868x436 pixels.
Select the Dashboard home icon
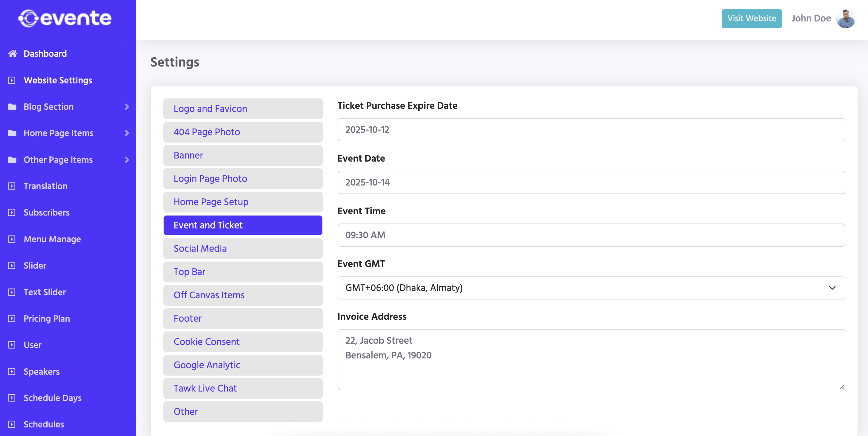pyautogui.click(x=13, y=53)
